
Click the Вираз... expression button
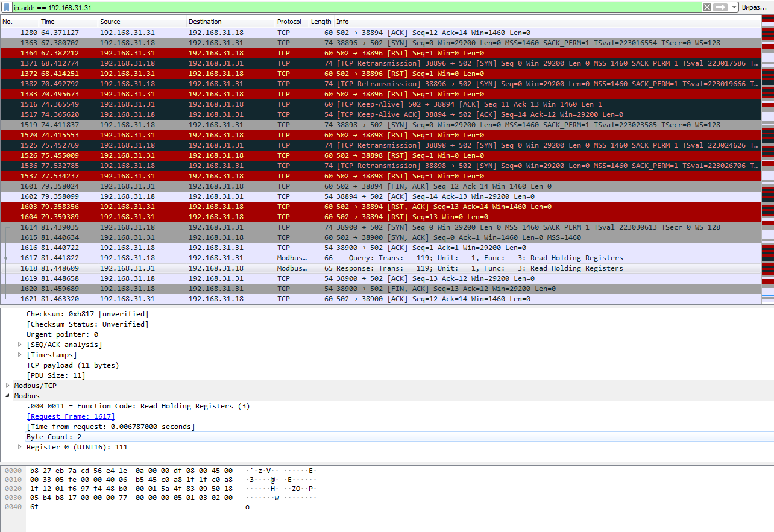point(754,7)
